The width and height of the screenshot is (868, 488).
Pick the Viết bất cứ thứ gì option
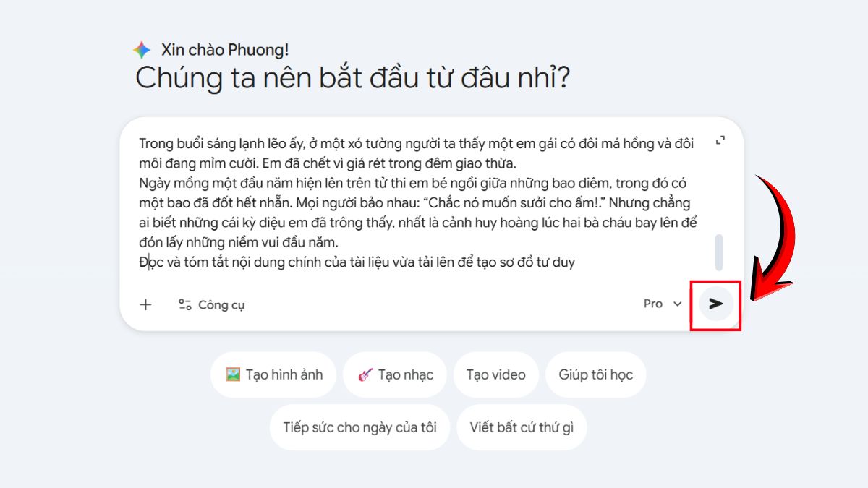(521, 427)
